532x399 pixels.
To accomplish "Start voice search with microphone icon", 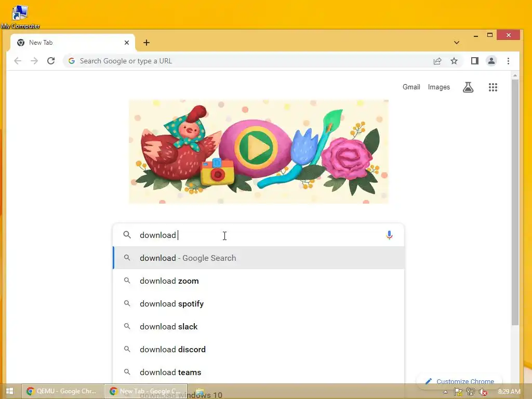I will (x=389, y=235).
